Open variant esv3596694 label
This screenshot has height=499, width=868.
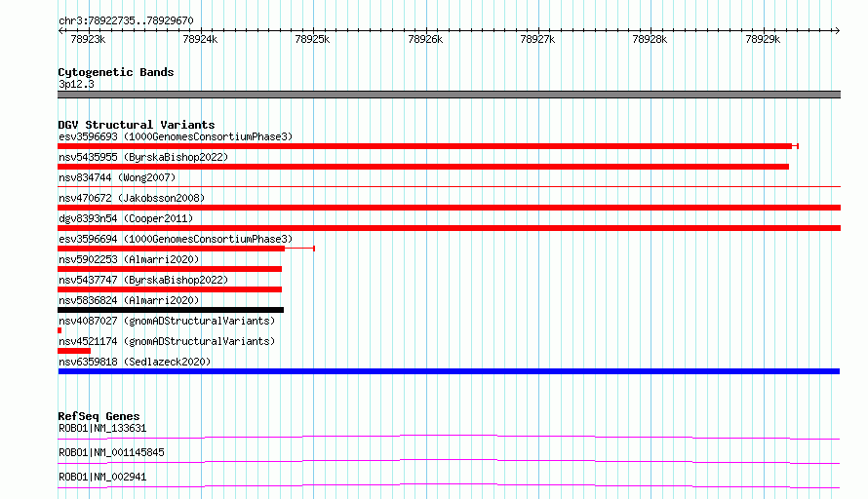(x=176, y=239)
